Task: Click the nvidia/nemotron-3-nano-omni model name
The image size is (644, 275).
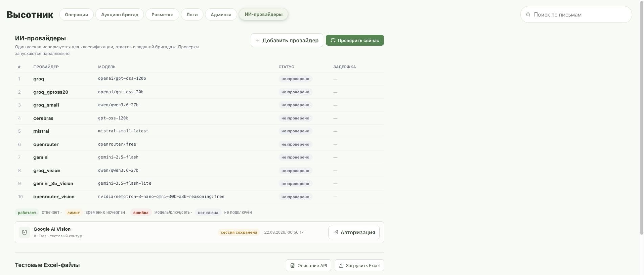Action: tap(161, 197)
